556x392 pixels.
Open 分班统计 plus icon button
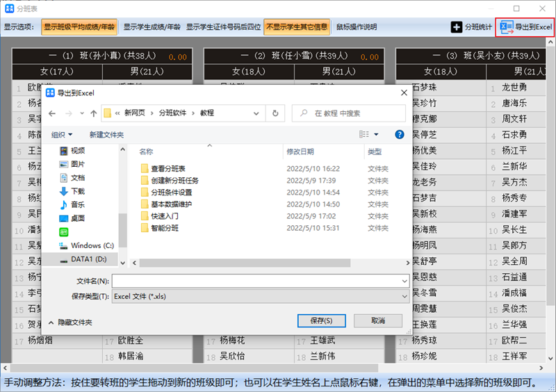pos(471,27)
